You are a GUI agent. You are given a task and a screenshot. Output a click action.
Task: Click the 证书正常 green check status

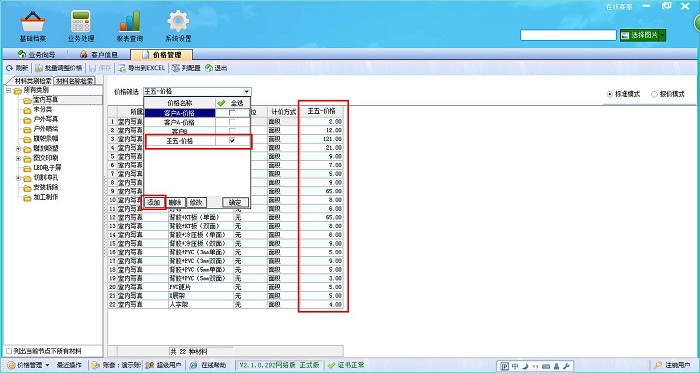click(346, 365)
